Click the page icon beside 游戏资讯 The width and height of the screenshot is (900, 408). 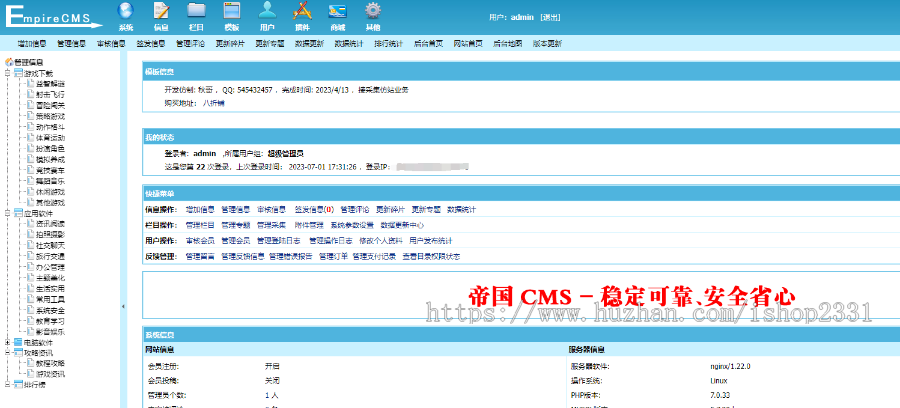(30, 374)
